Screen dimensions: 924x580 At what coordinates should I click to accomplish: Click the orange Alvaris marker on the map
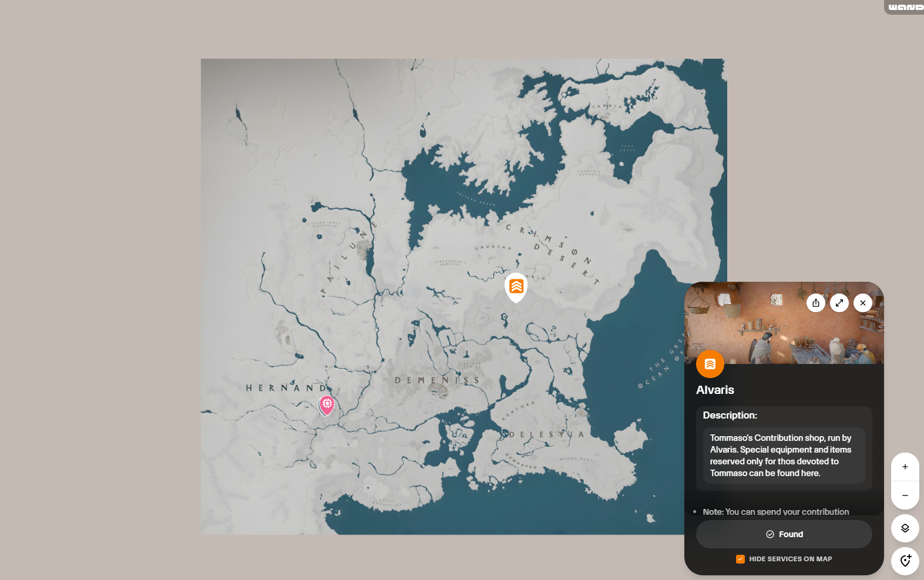516,287
